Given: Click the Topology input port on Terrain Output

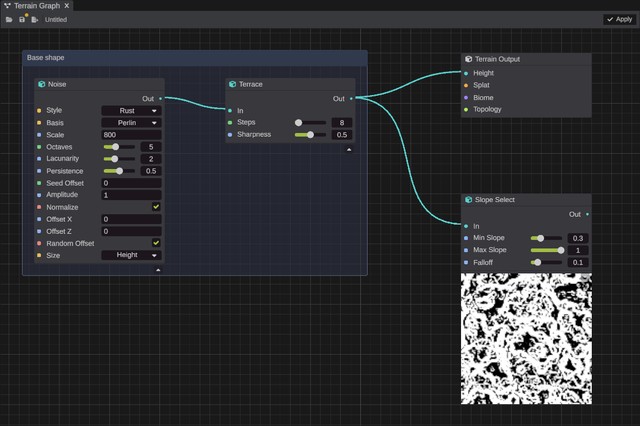Looking at the screenshot, I should pyautogui.click(x=466, y=109).
